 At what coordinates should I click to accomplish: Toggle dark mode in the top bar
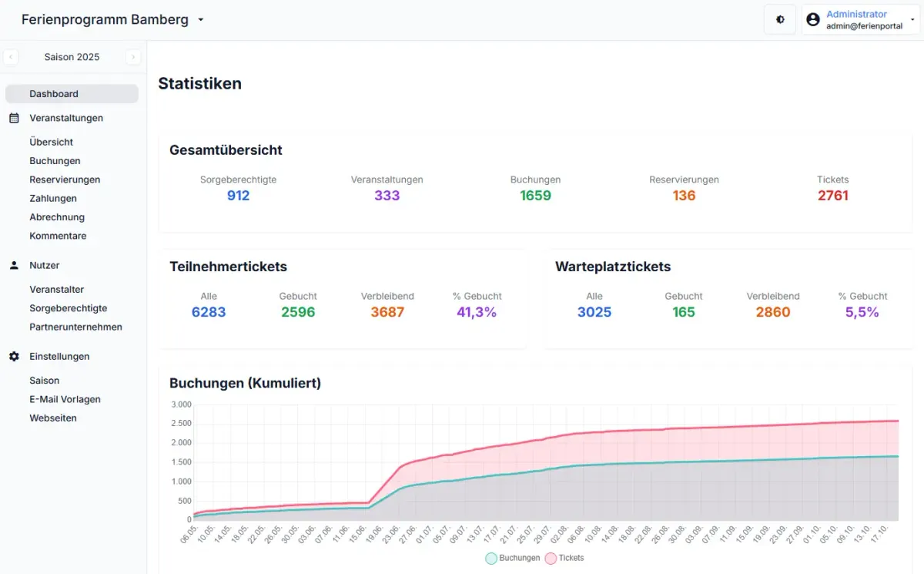pos(779,18)
